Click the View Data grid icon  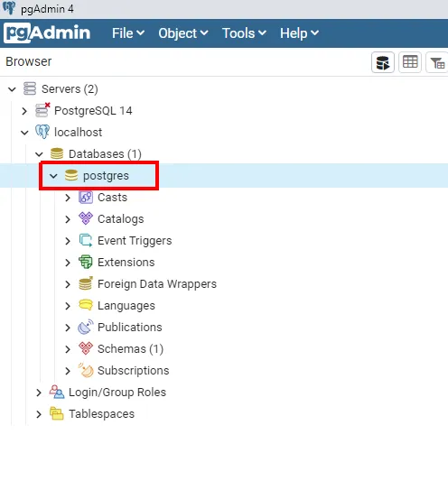point(410,62)
